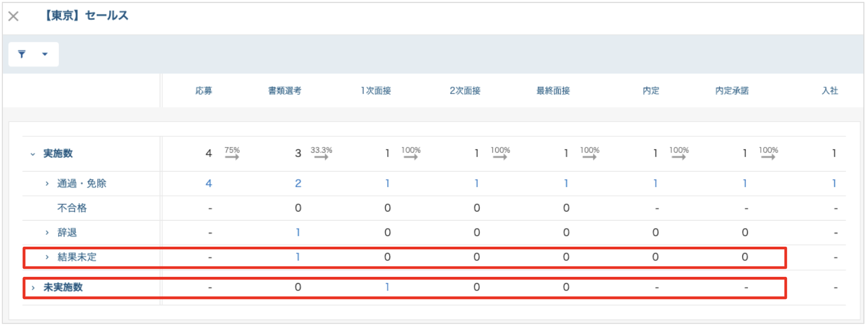Open the 通過・免除 count 1 under 内定
The image size is (868, 325).
(x=656, y=184)
